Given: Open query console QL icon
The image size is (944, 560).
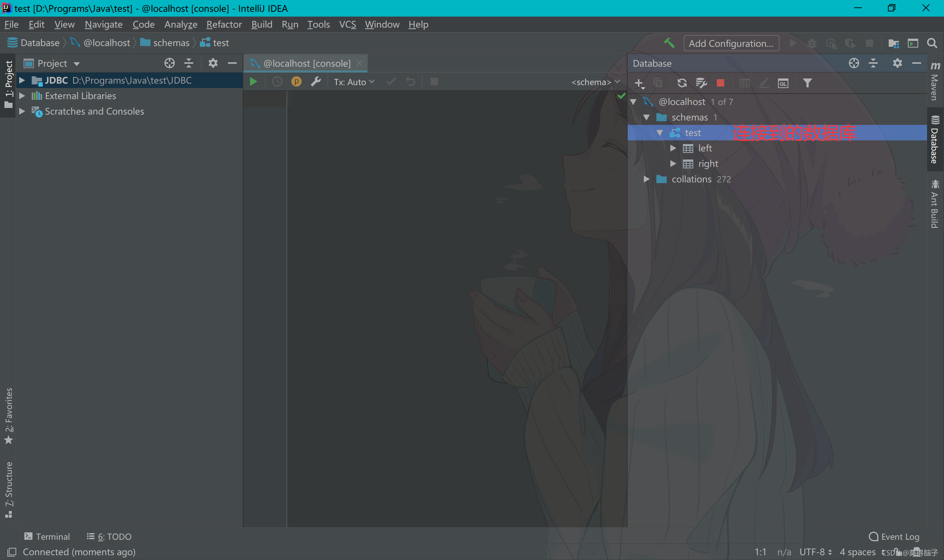Looking at the screenshot, I should pos(783,83).
